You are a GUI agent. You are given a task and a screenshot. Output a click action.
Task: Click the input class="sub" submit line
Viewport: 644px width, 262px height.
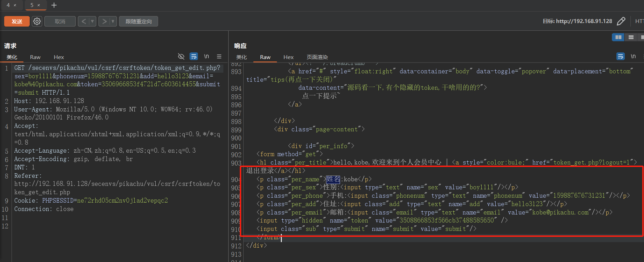coord(367,229)
